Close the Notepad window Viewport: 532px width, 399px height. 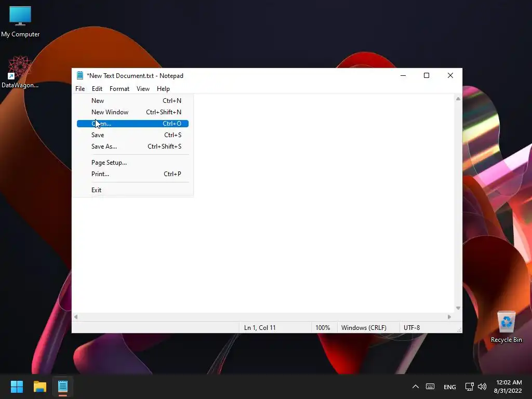click(x=450, y=76)
